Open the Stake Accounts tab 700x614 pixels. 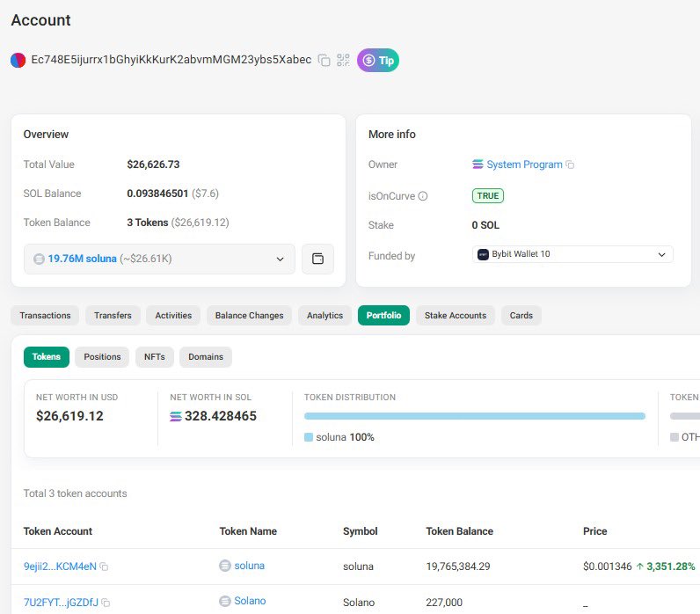point(456,315)
